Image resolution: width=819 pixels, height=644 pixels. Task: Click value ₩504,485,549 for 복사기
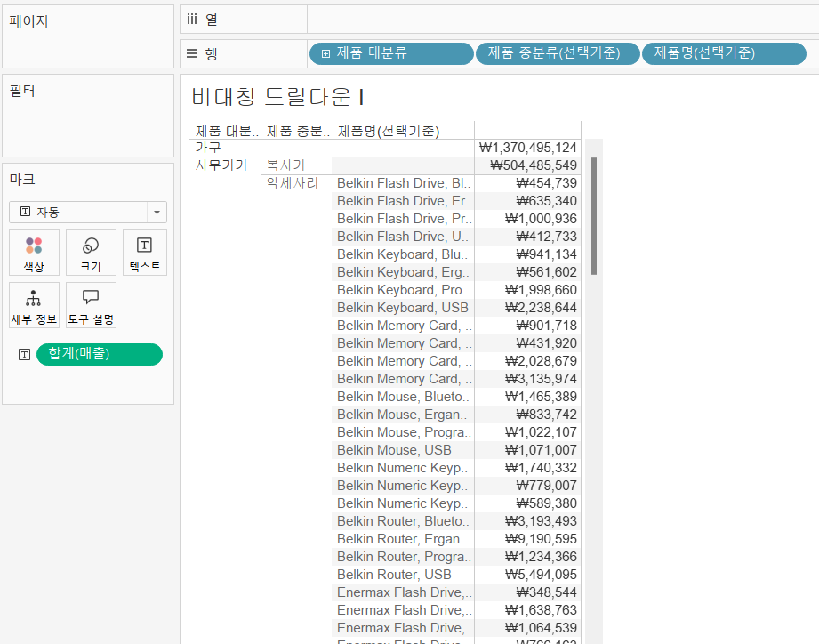point(534,165)
